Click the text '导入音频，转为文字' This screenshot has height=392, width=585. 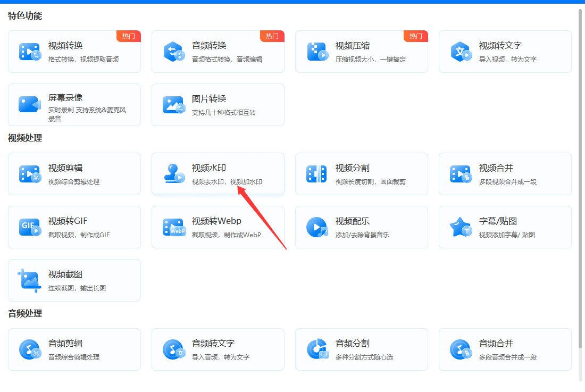221,357
